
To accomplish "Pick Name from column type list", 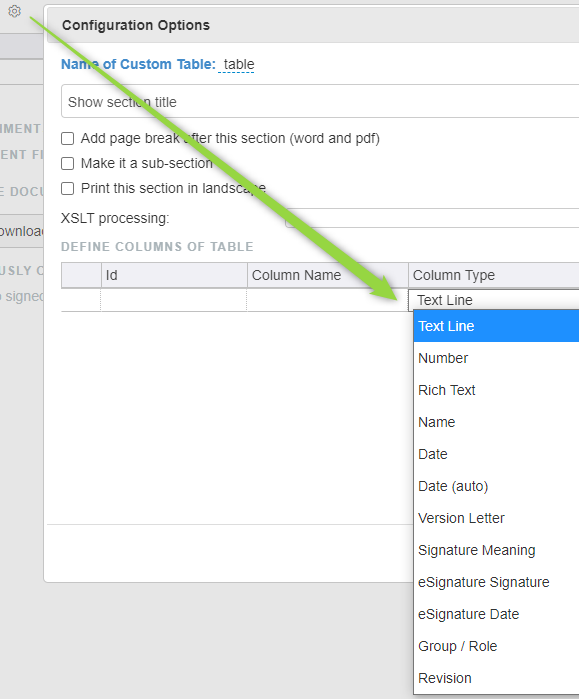I will [496, 422].
